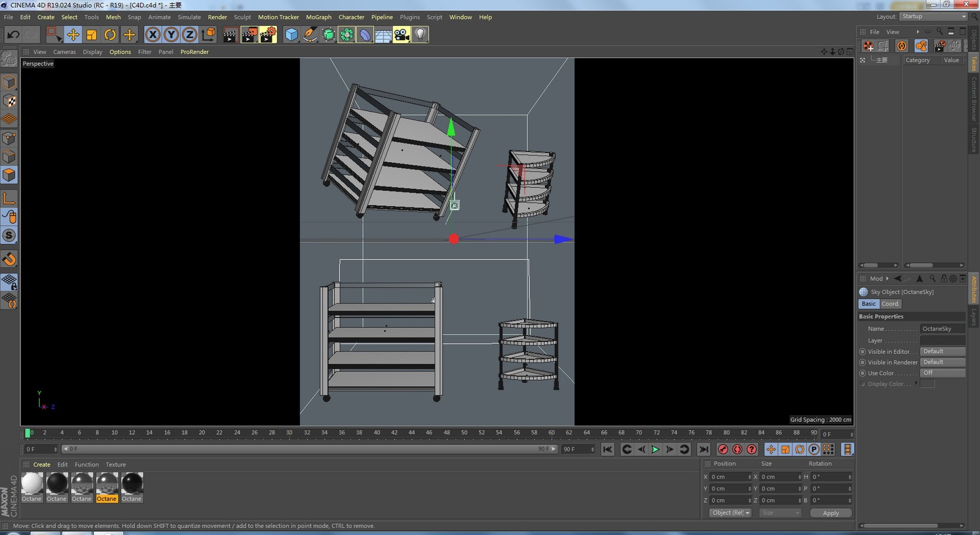980x535 pixels.
Task: Open the Layout Startup dropdown
Action: coord(933,16)
